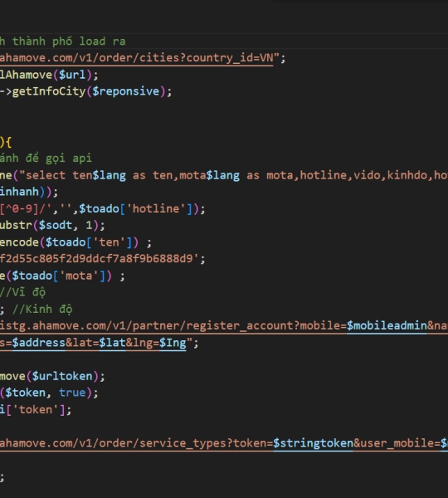Follow the order/service_types URL link
The height and width of the screenshot is (498, 448).
pyautogui.click(x=224, y=443)
